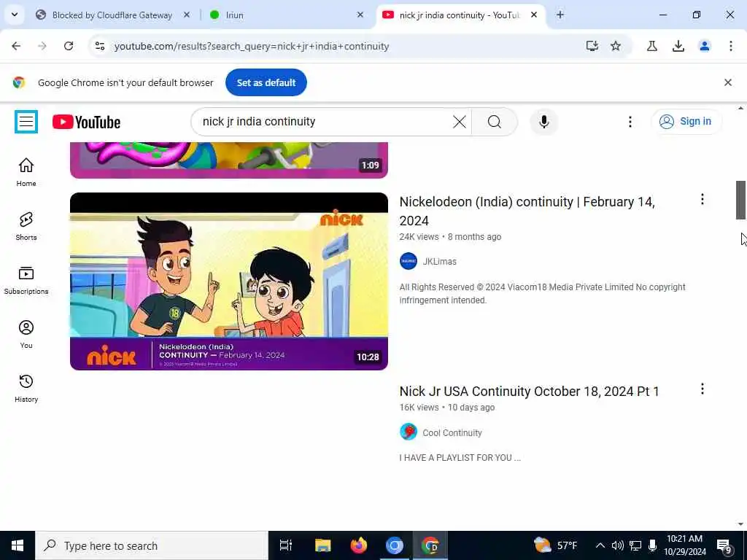This screenshot has height=560, width=747.
Task: Open You section in sidebar
Action: pos(26,334)
